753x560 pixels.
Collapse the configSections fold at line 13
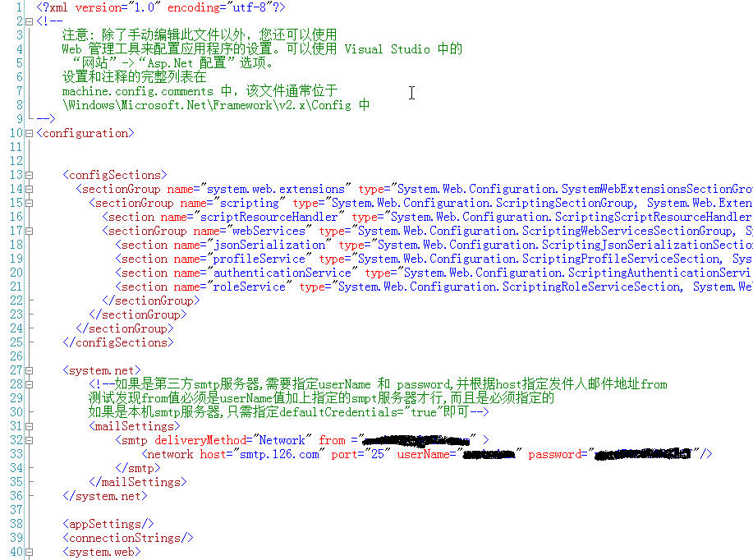[29, 175]
